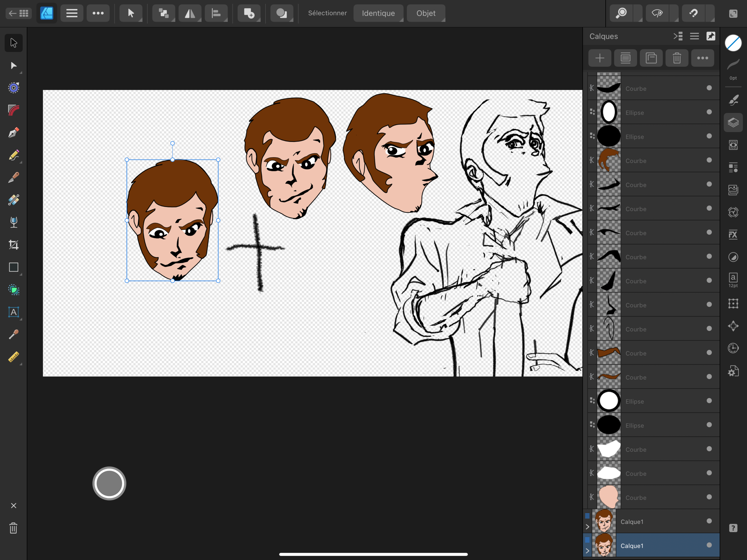Toggle visibility of selected Calque1 layer
The height and width of the screenshot is (560, 747).
click(709, 545)
